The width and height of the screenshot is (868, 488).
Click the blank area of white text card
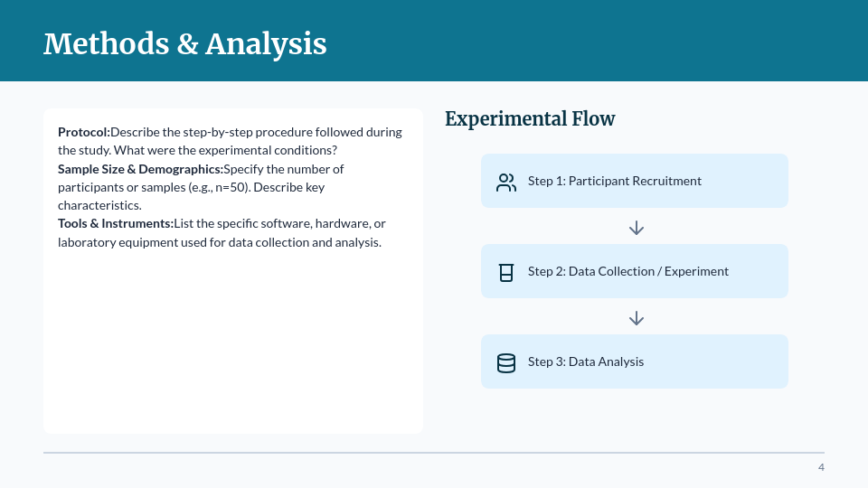pyautogui.click(x=232, y=343)
